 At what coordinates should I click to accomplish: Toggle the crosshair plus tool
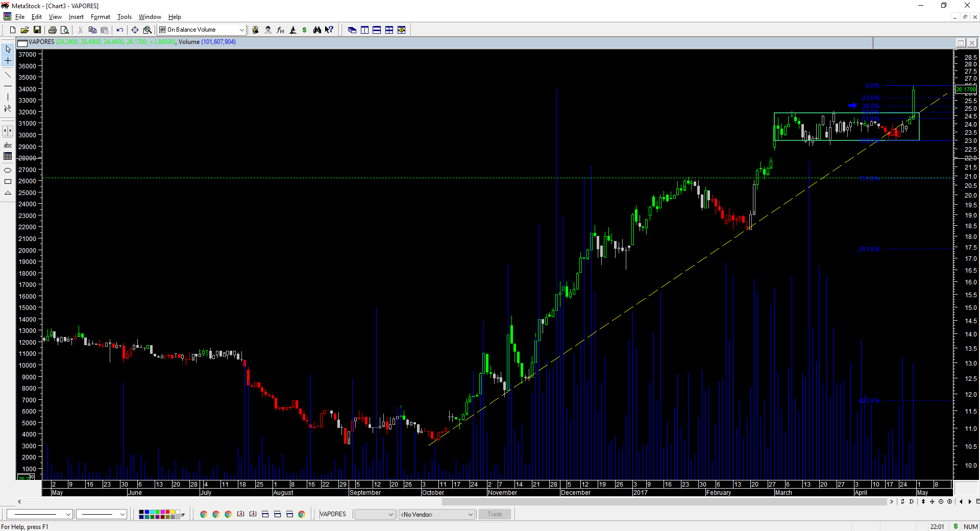pyautogui.click(x=8, y=61)
